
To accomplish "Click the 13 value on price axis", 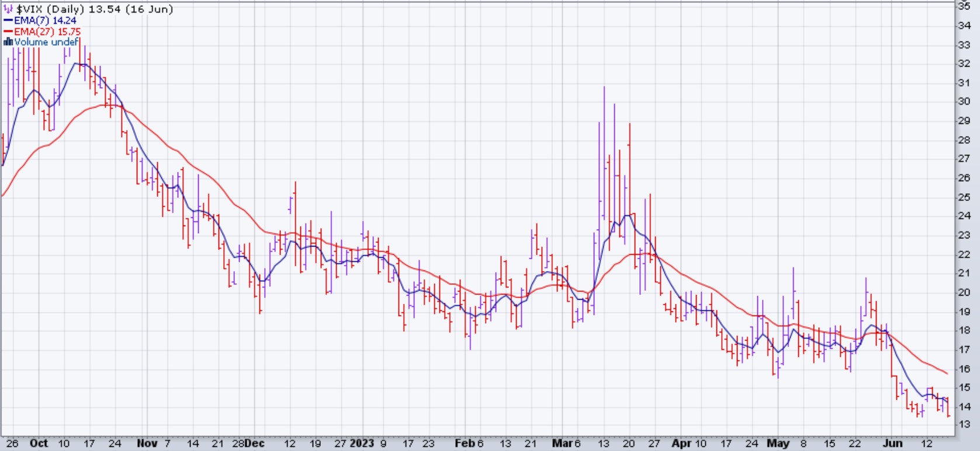I will pyautogui.click(x=964, y=425).
